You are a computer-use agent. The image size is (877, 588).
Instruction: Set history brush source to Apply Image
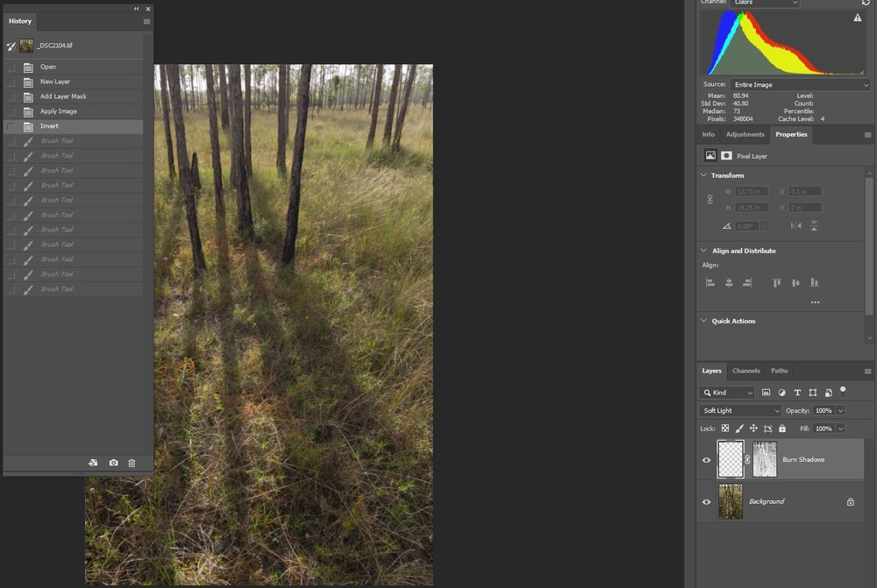[11, 112]
